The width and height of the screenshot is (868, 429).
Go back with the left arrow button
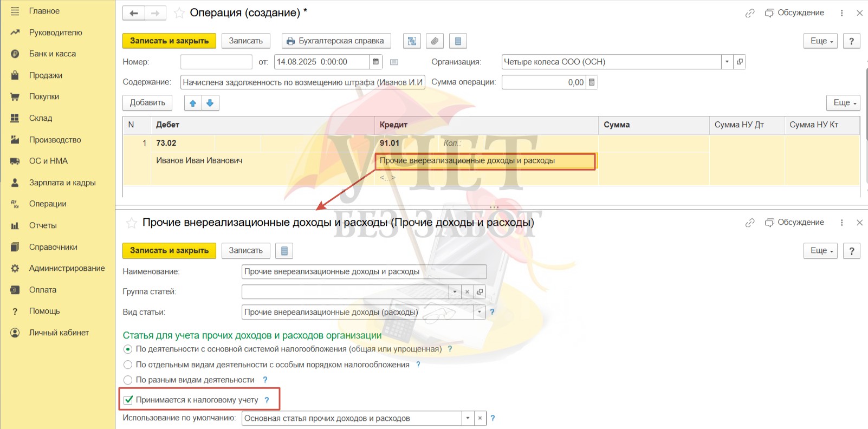click(134, 13)
